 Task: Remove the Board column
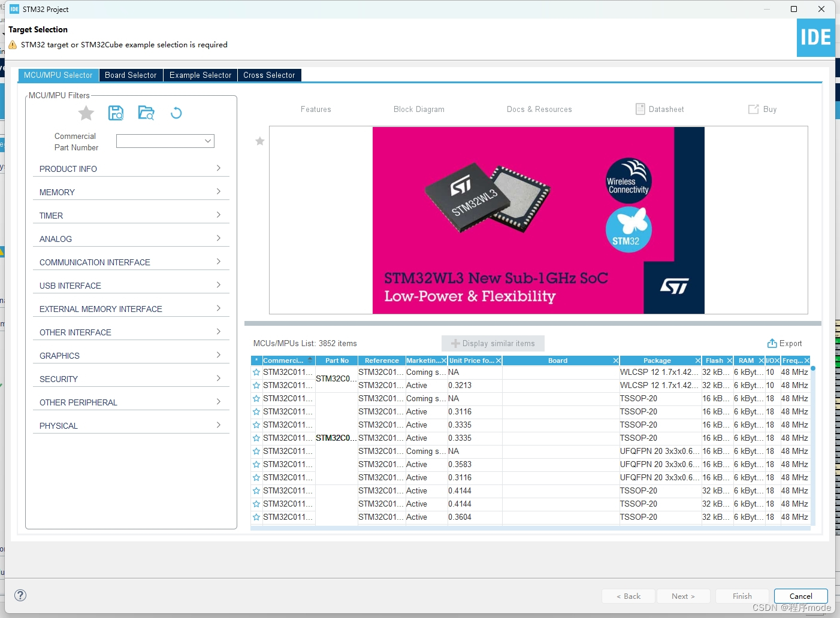click(x=616, y=360)
